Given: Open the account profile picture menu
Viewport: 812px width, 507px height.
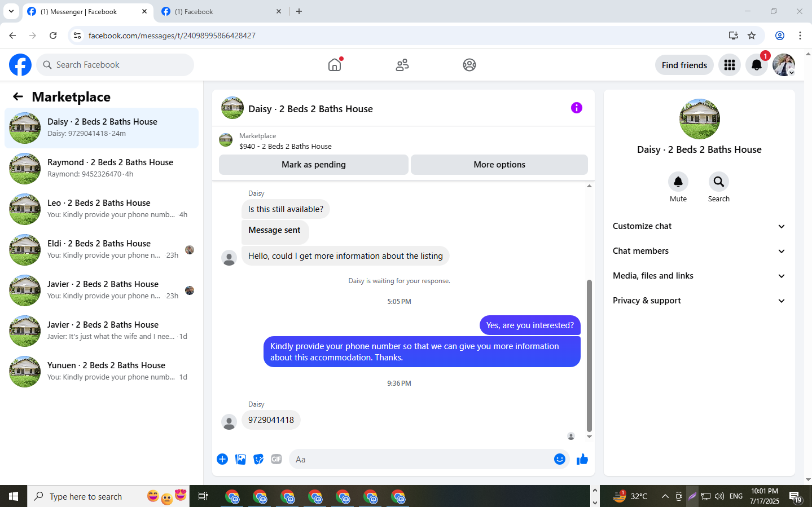Looking at the screenshot, I should coord(784,65).
